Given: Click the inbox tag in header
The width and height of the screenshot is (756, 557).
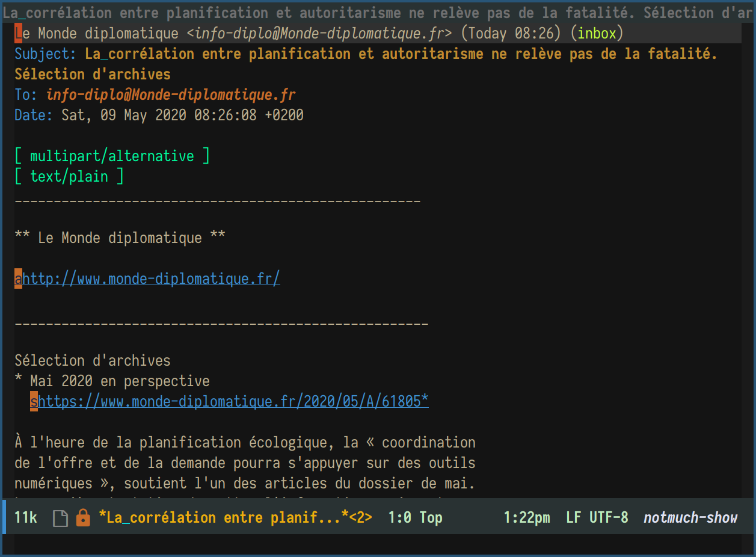Looking at the screenshot, I should point(597,33).
